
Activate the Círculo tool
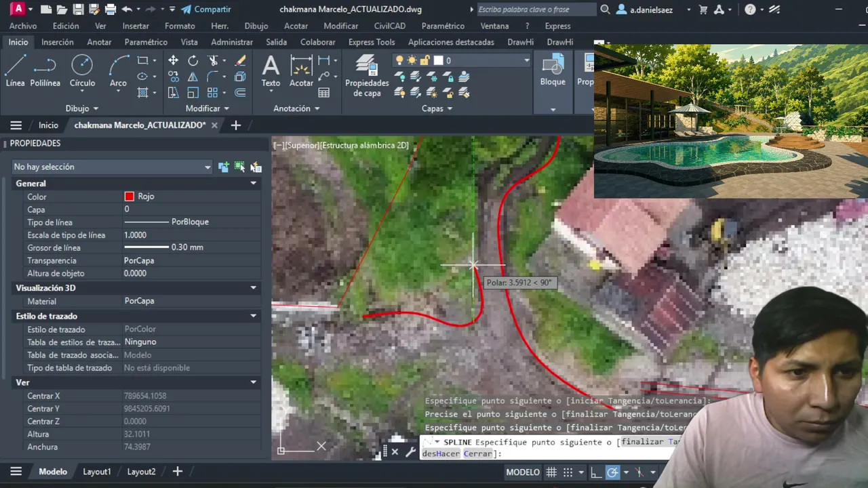[82, 71]
